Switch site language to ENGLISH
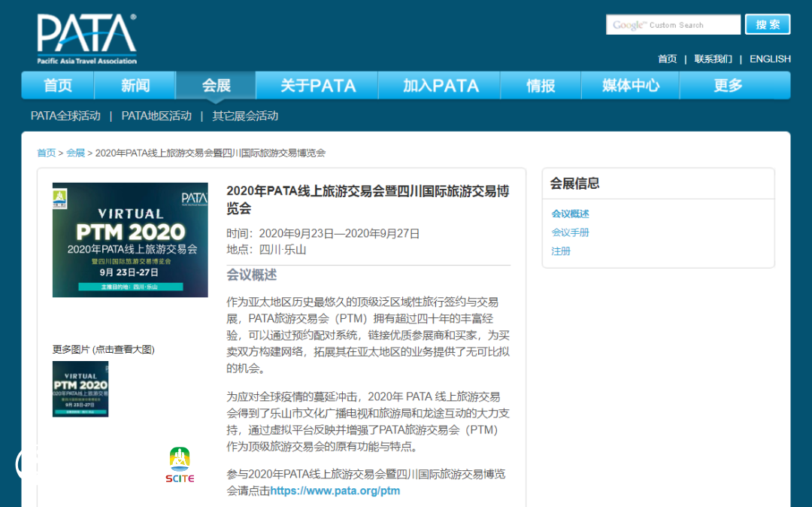 [x=770, y=59]
